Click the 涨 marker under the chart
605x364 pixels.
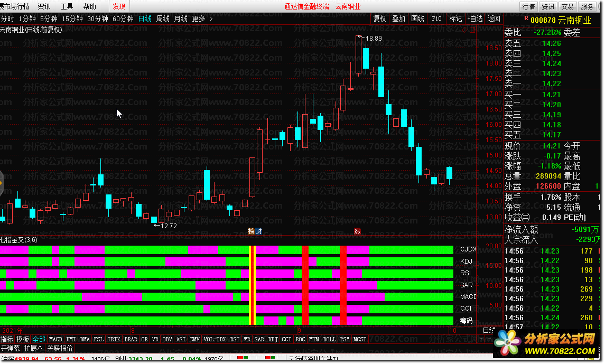(357, 231)
